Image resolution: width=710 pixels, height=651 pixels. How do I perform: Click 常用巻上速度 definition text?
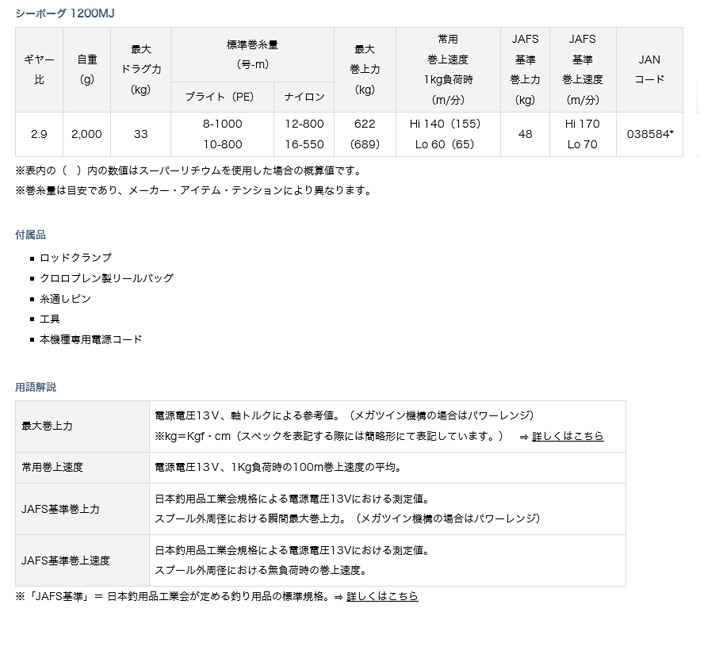(x=278, y=467)
